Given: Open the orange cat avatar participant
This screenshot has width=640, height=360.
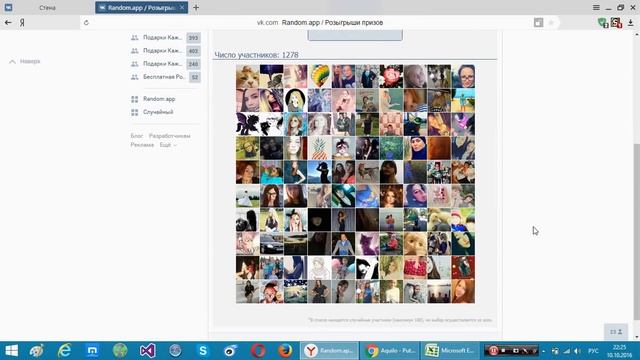Looking at the screenshot, I should (247, 76).
